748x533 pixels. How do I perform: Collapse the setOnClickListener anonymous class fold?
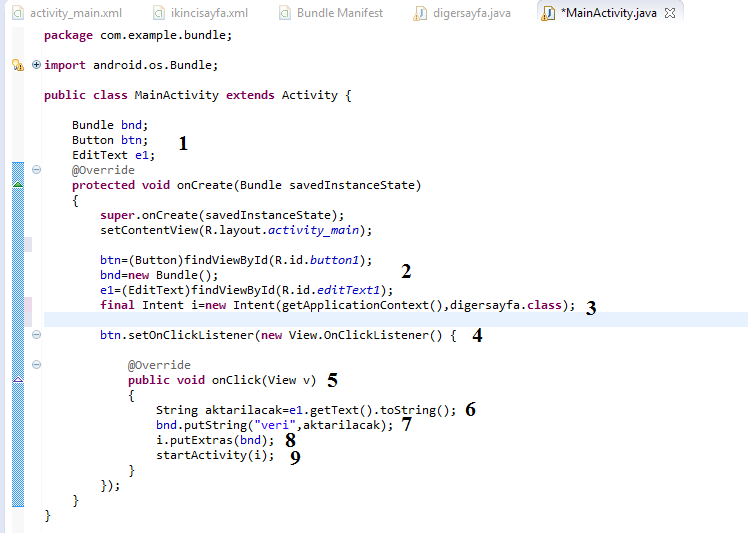pos(37,335)
